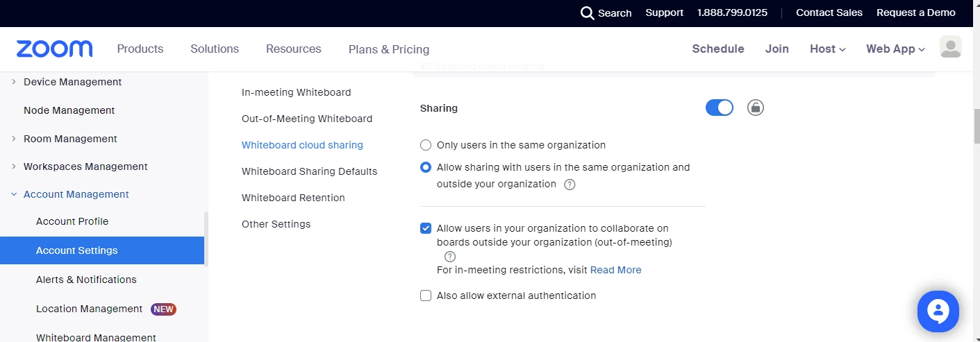
Task: Open the Web App dropdown
Action: [895, 49]
